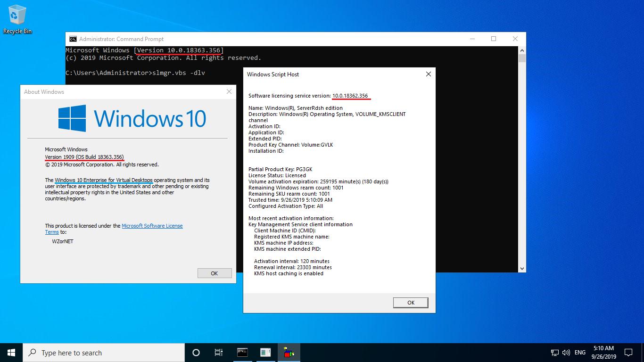Click the 'Volume activation expiration' line
The height and width of the screenshot is (362, 644).
click(x=319, y=181)
